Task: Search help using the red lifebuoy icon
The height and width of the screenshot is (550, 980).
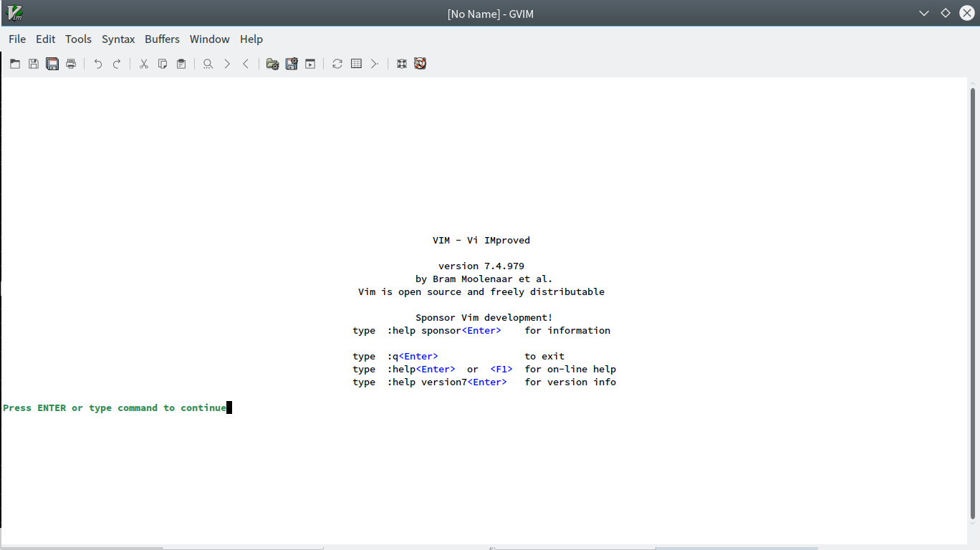Action: point(421,64)
